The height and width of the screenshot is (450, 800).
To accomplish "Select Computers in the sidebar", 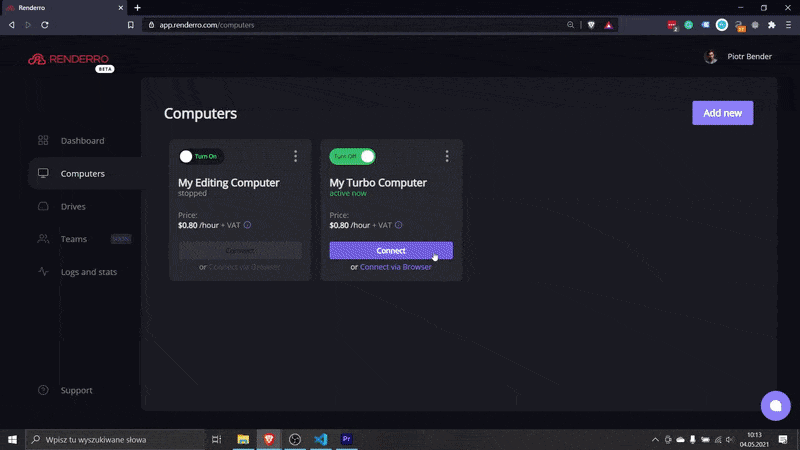I will click(x=83, y=173).
